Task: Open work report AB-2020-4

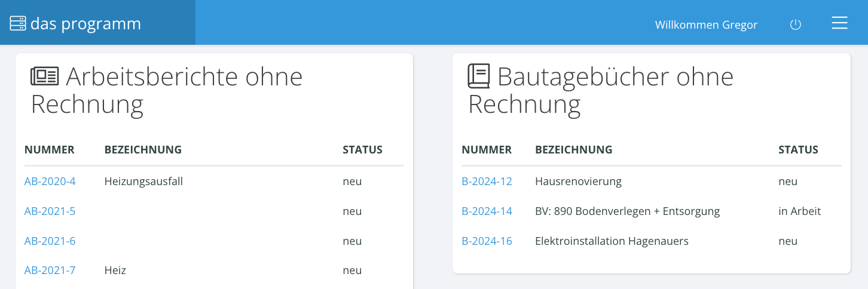Action: tap(50, 181)
